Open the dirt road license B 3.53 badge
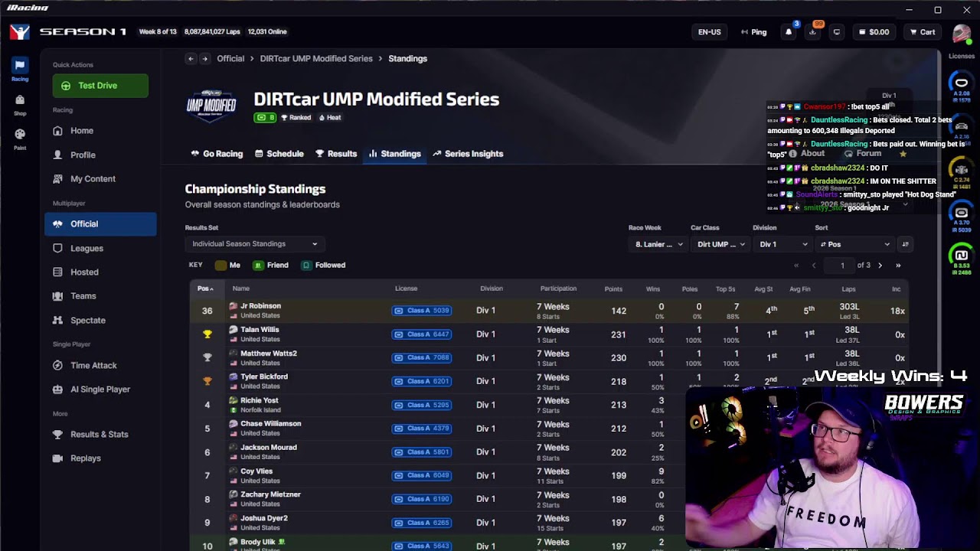This screenshot has width=980, height=551. point(962,259)
